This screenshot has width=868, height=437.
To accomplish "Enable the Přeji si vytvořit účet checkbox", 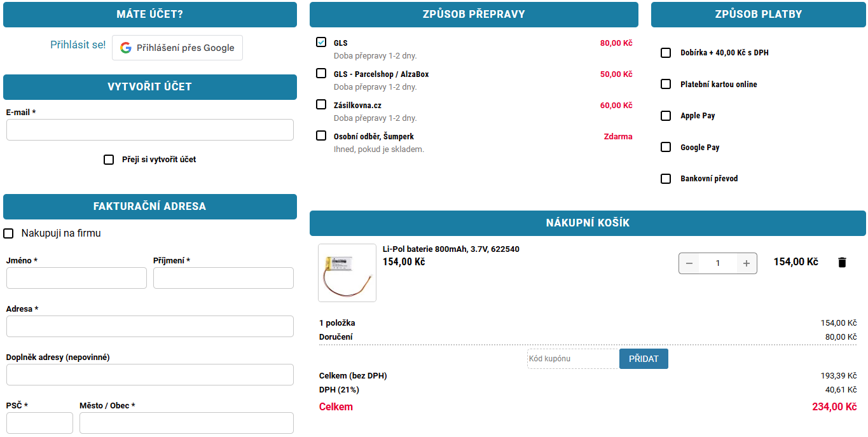I will tap(109, 160).
